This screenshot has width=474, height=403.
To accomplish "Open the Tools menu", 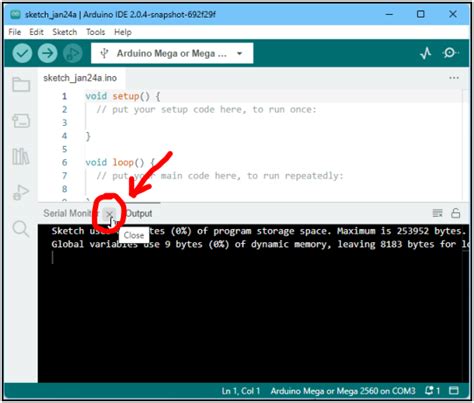I will pos(95,32).
